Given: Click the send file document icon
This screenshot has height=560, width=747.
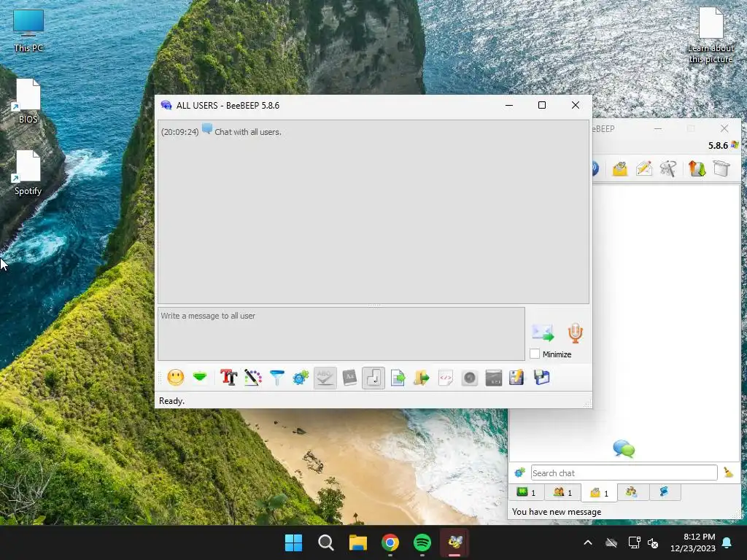Looking at the screenshot, I should 398,378.
